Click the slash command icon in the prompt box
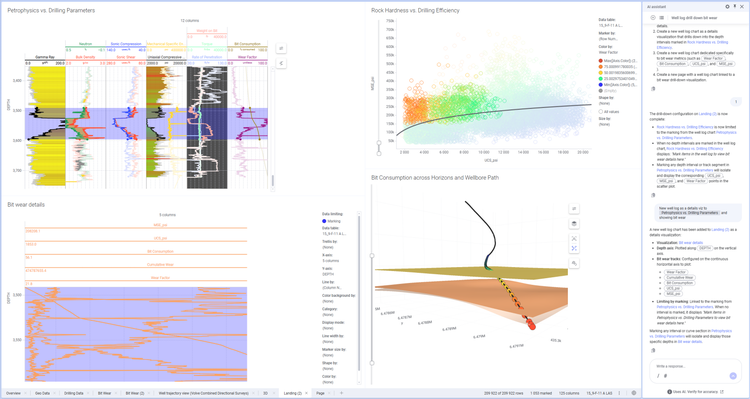Screen dimensions: 750x399 [658, 376]
